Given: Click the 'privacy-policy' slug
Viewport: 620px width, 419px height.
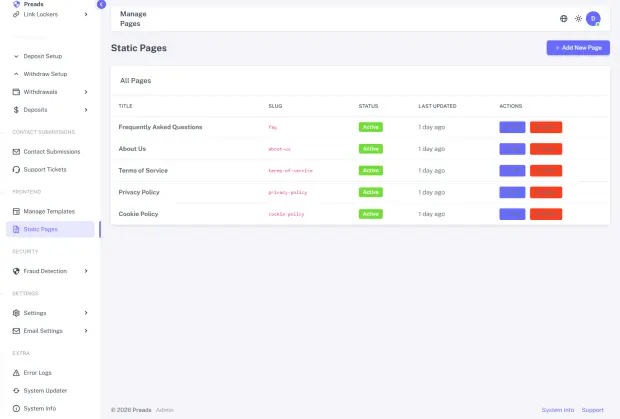Looking at the screenshot, I should 287,193.
